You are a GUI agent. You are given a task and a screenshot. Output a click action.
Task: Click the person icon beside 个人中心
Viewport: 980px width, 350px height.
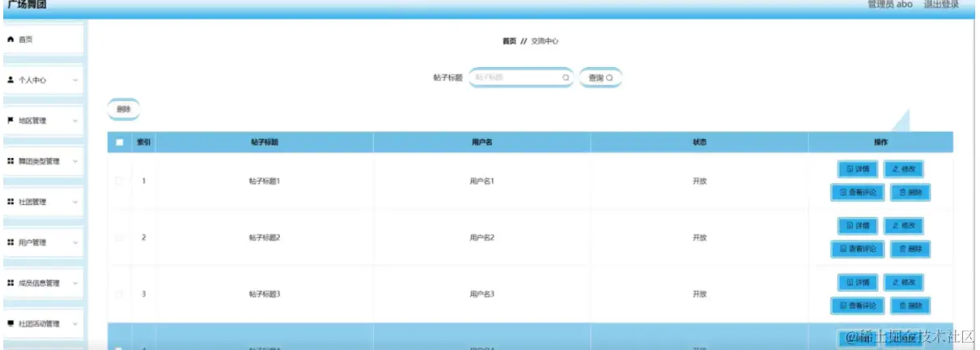(11, 80)
